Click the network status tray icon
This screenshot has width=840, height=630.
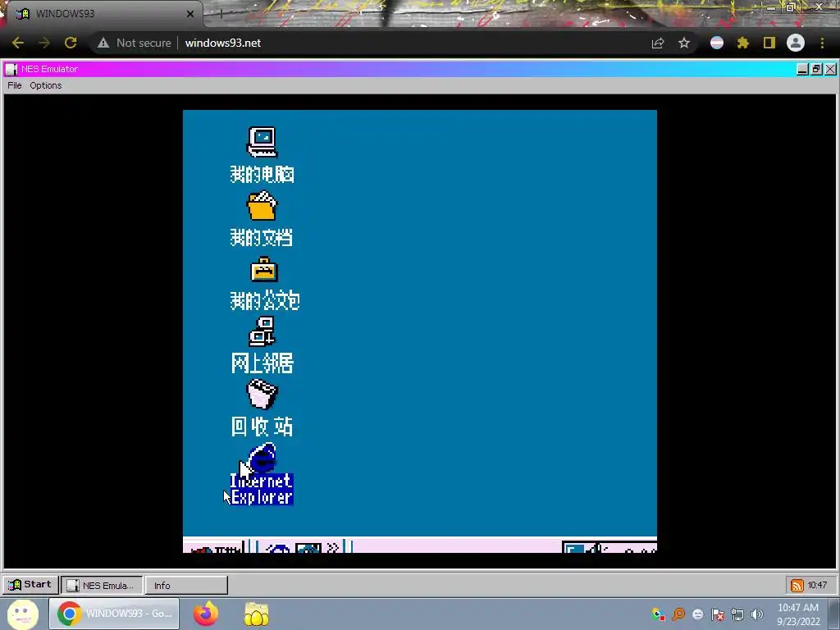[737, 614]
